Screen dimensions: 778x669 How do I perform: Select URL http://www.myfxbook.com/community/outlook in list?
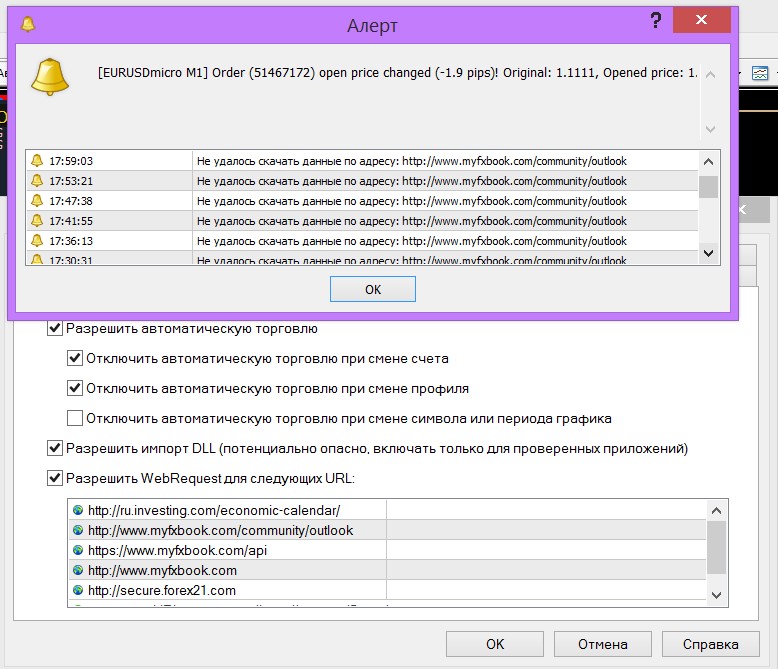point(387,530)
